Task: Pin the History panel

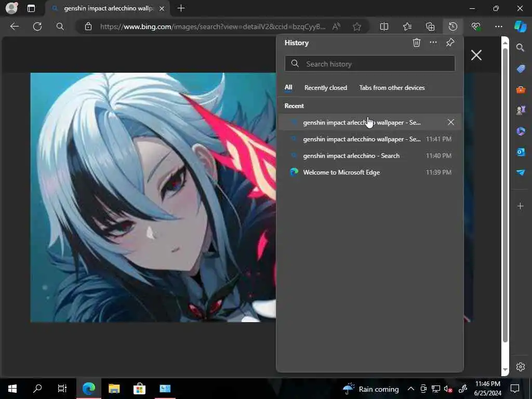Action: (450, 43)
